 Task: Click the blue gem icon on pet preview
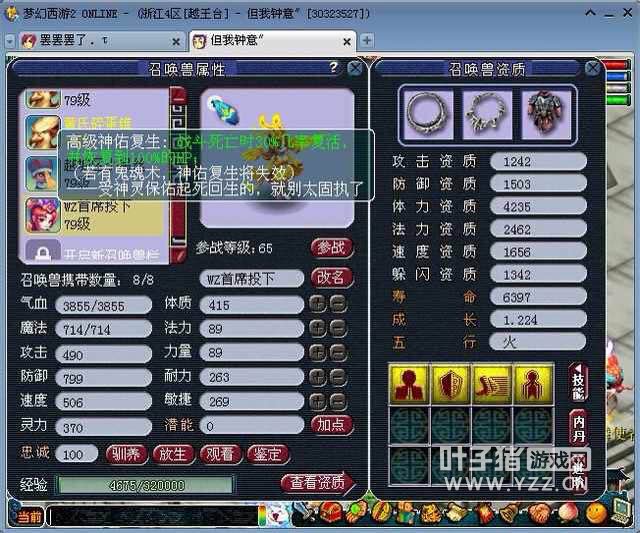[x=223, y=109]
